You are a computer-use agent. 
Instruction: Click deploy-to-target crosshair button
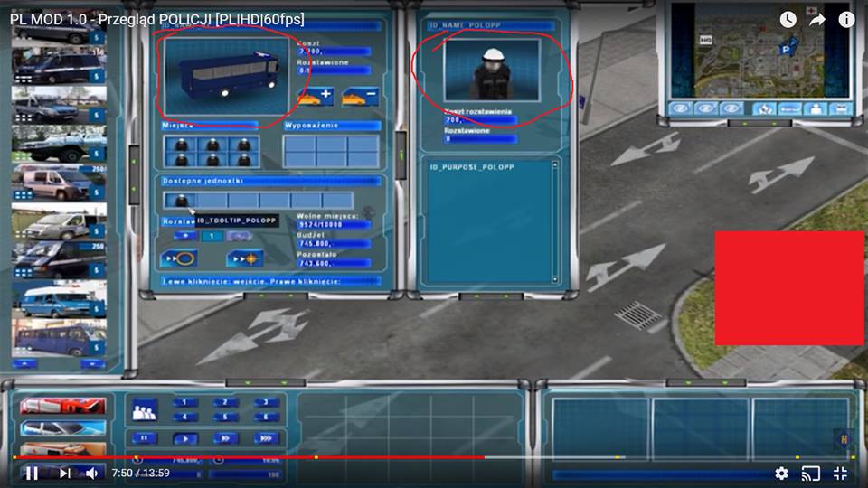coord(245,258)
